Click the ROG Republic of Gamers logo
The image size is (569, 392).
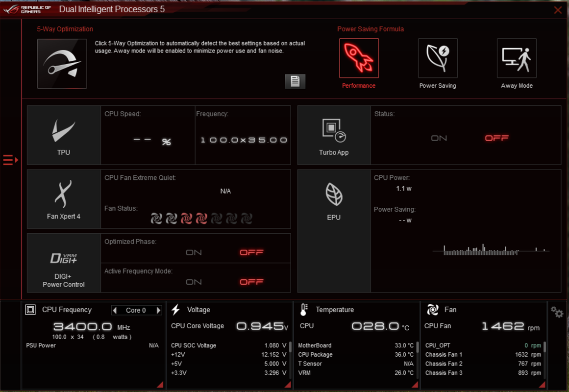pos(27,9)
